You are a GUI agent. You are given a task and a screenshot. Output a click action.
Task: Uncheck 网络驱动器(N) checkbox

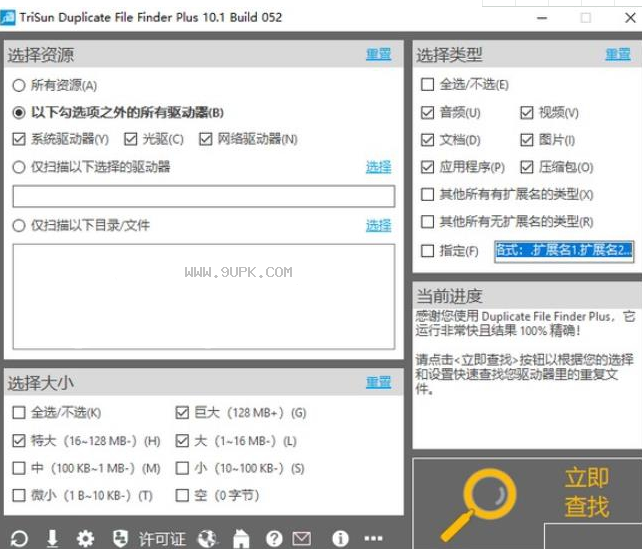(x=206, y=139)
